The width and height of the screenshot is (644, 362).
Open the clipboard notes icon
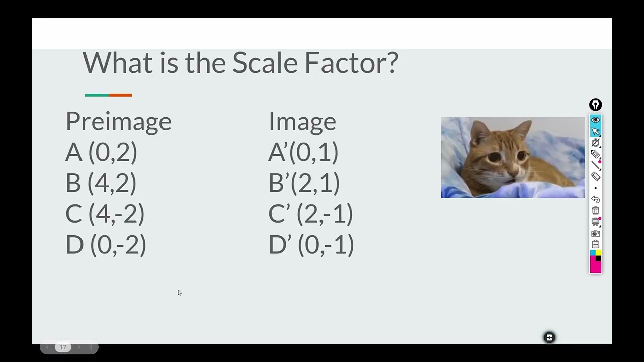(x=595, y=244)
